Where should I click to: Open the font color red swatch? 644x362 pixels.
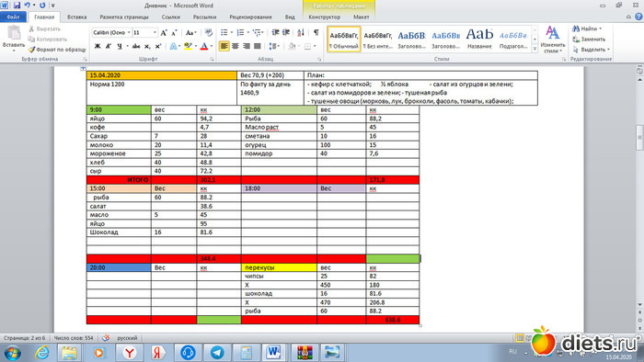pos(204,46)
